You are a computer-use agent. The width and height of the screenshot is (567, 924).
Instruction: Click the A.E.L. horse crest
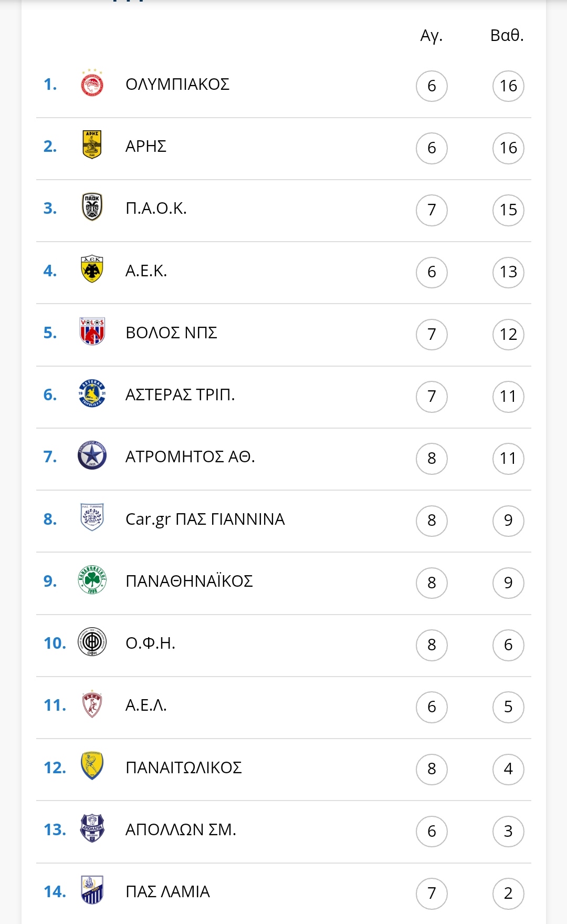pyautogui.click(x=92, y=704)
